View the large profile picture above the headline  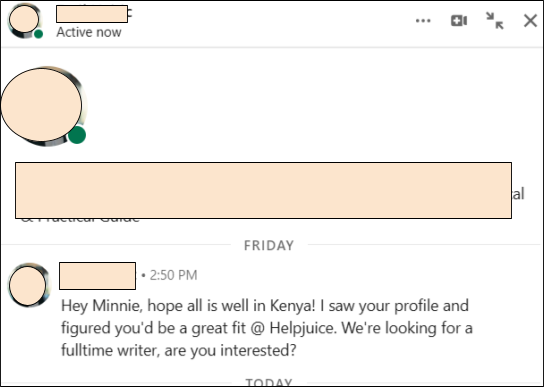[42, 105]
